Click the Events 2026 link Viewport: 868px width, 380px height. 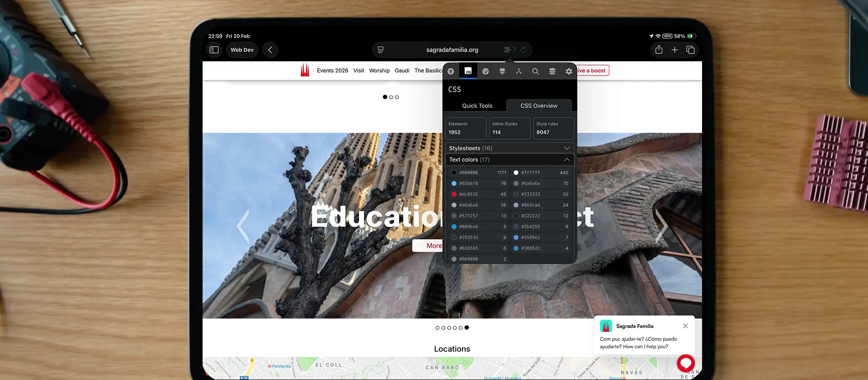coord(332,71)
